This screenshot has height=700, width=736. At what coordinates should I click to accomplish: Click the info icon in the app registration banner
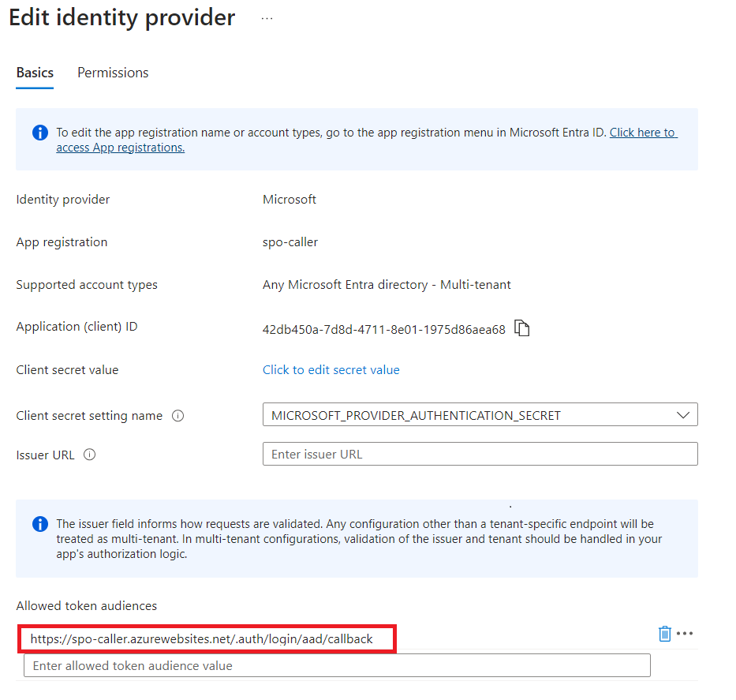pyautogui.click(x=40, y=133)
